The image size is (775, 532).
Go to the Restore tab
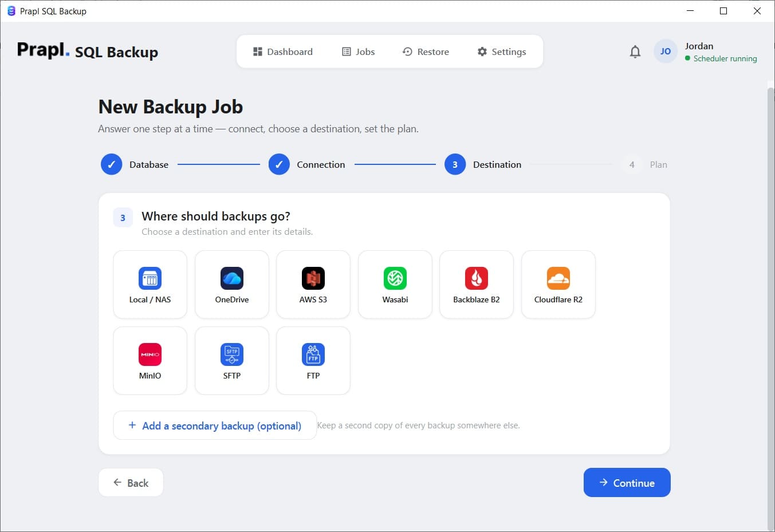(426, 52)
